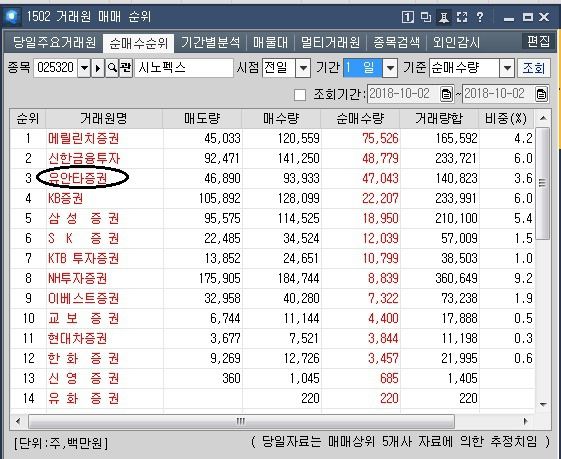
Task: Click the 순위 column header
Action: (x=28, y=118)
